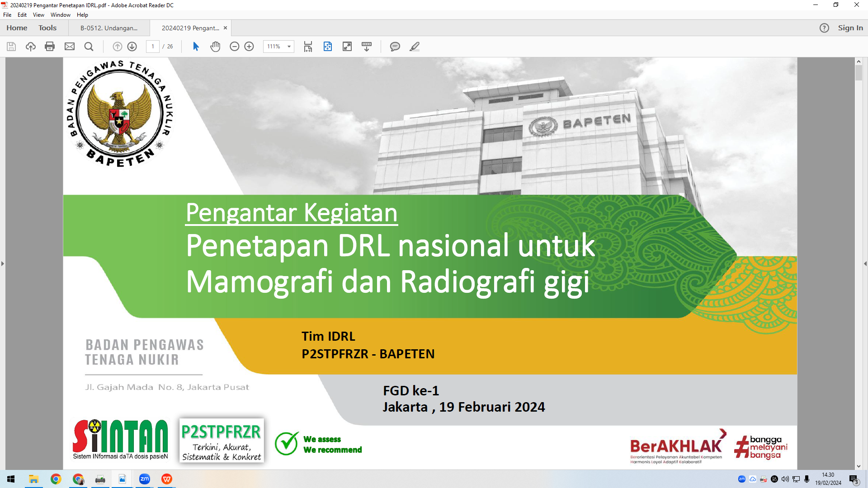
Task: Open the read mode keyboard icon
Action: 367,47
